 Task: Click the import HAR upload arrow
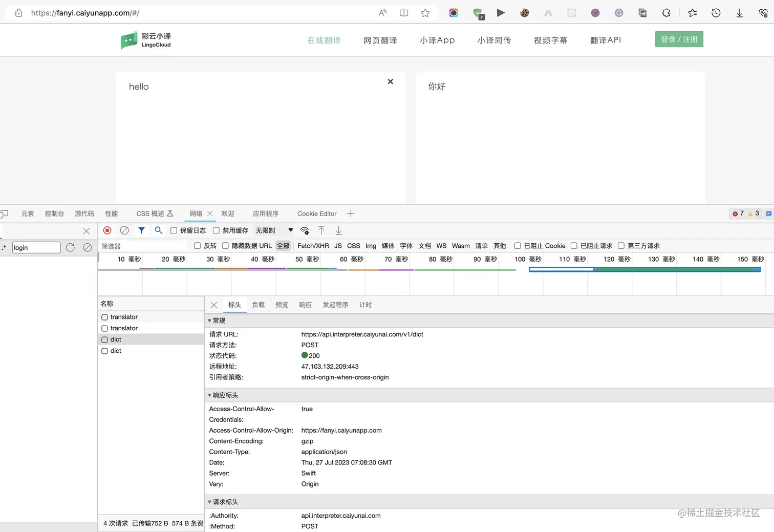[321, 230]
